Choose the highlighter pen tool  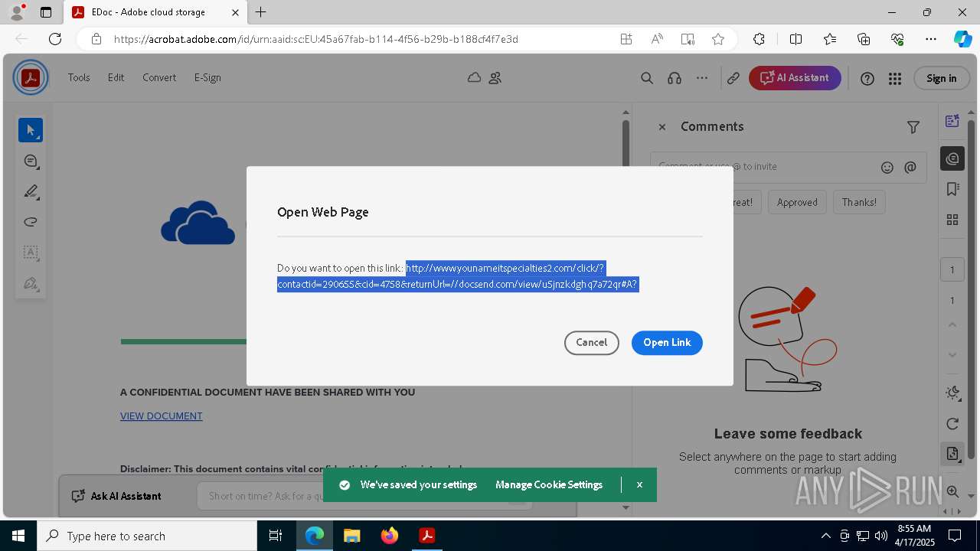(x=31, y=191)
